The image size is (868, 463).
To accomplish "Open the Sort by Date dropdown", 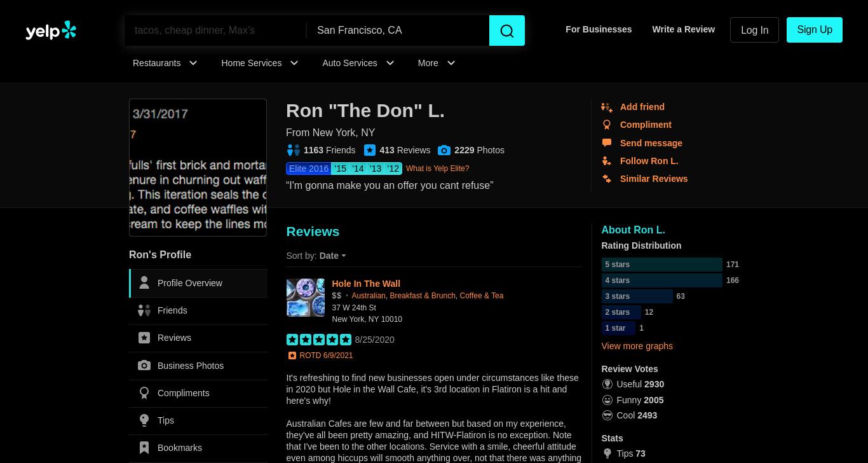I will 332,256.
